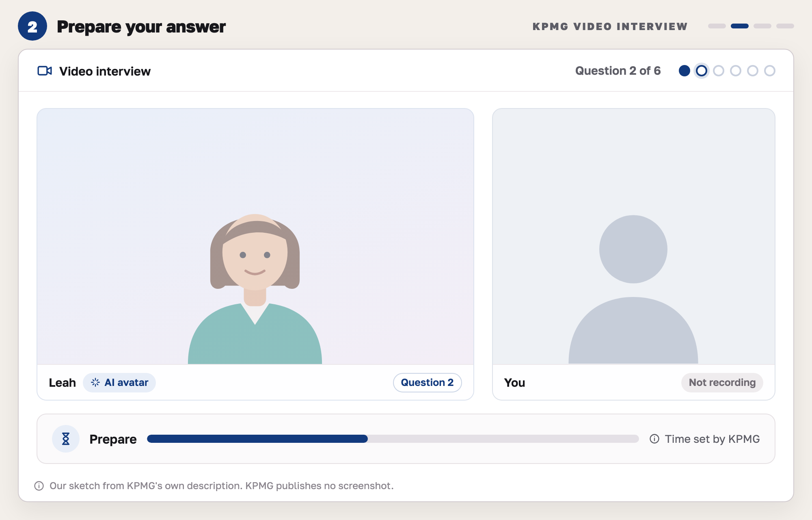Click the info icon beside the sketch disclaimer
Screen dimensions: 812x520
click(39, 486)
